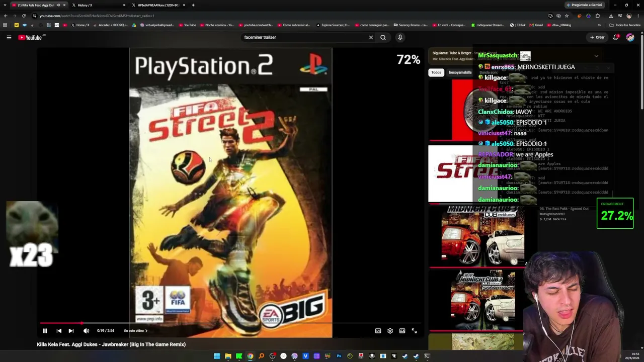Switch player to theater mode

coord(402,331)
